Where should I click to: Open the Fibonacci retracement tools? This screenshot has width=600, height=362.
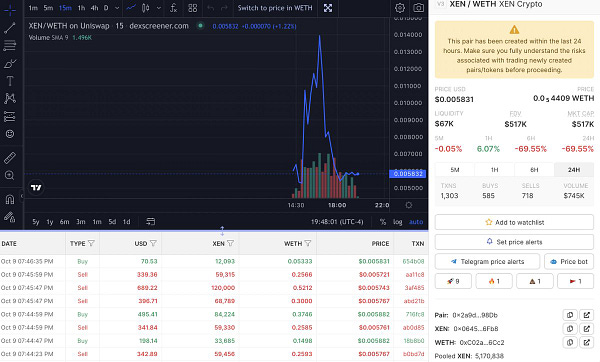[10, 46]
